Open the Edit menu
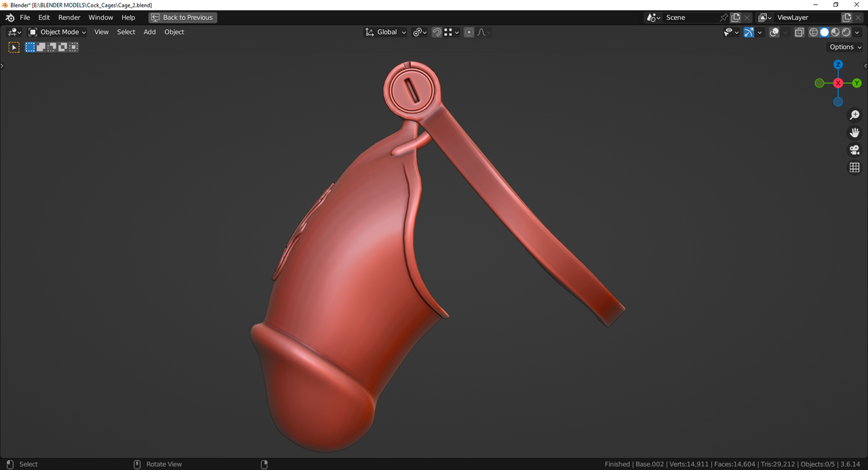 coord(44,18)
